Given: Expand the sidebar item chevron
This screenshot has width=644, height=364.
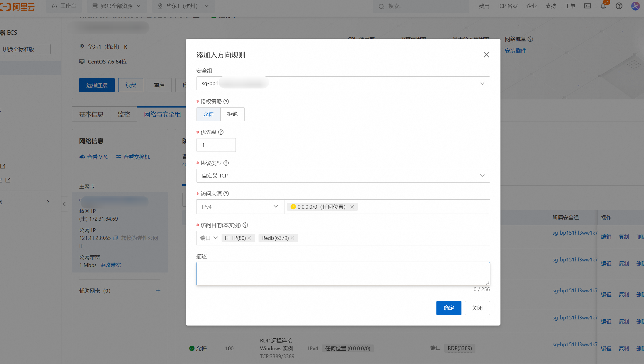Looking at the screenshot, I should [x=48, y=202].
